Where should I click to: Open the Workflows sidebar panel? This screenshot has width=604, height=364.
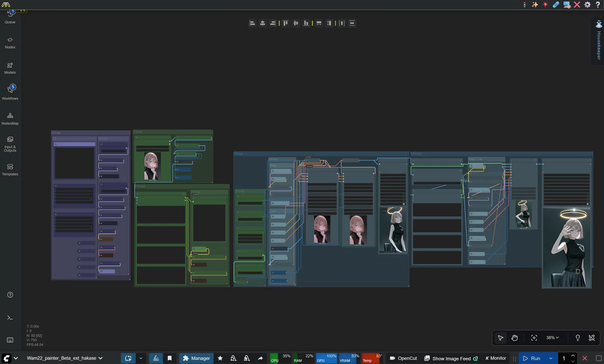[10, 93]
